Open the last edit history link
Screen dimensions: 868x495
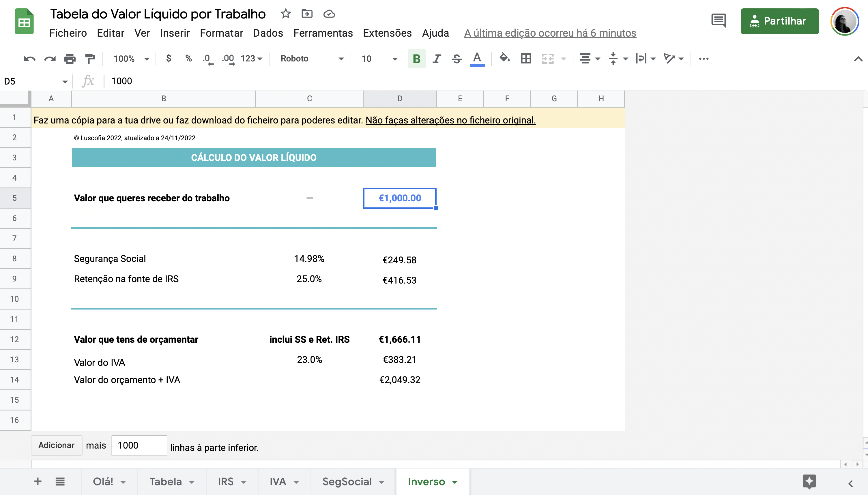pos(550,33)
